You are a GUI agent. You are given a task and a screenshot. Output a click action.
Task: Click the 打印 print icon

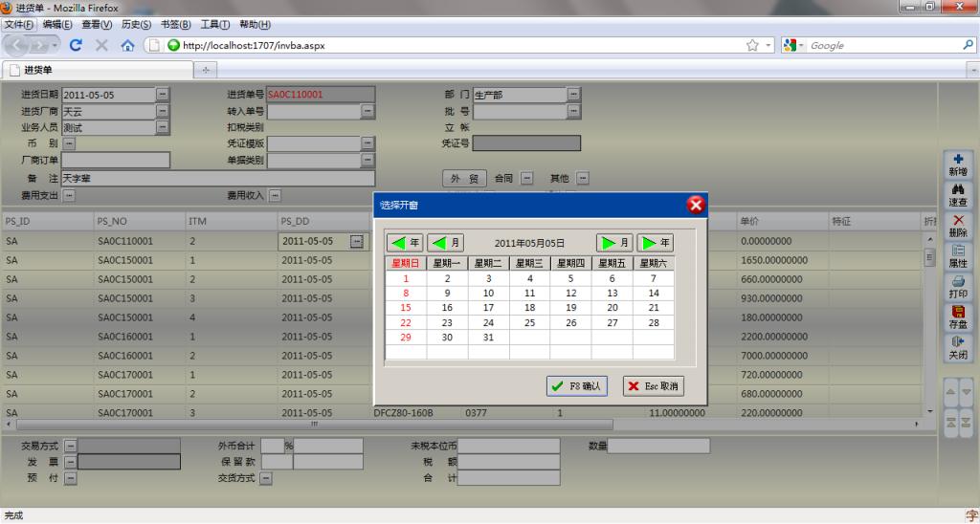point(957,287)
